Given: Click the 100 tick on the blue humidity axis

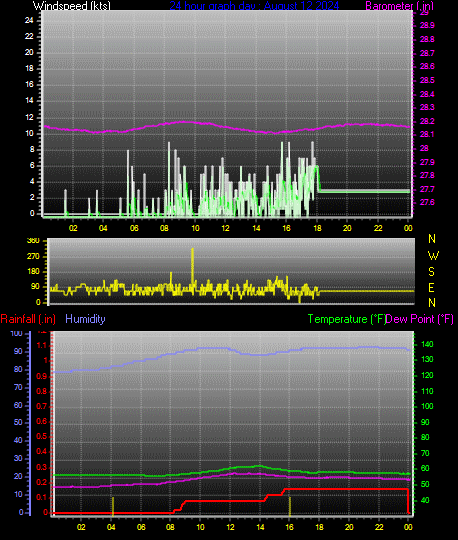Looking at the screenshot, I should (17, 333).
